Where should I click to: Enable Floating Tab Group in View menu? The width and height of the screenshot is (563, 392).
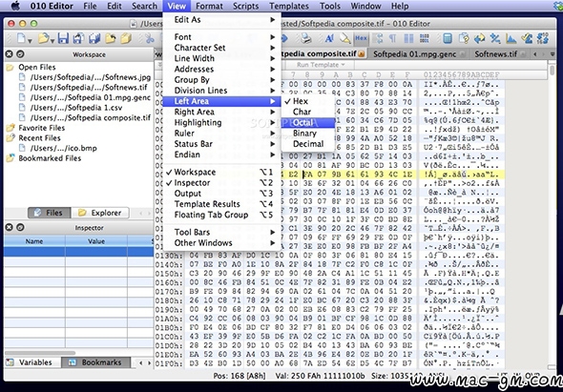[x=222, y=215]
